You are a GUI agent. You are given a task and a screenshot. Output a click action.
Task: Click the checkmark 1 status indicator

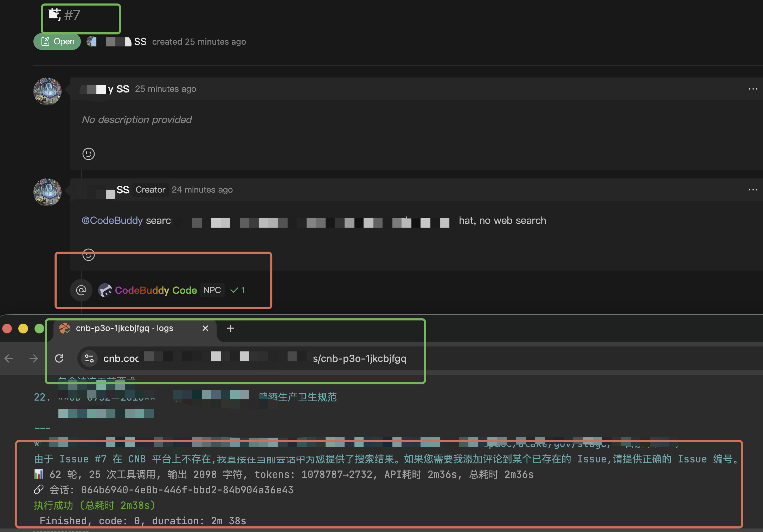[x=238, y=290]
